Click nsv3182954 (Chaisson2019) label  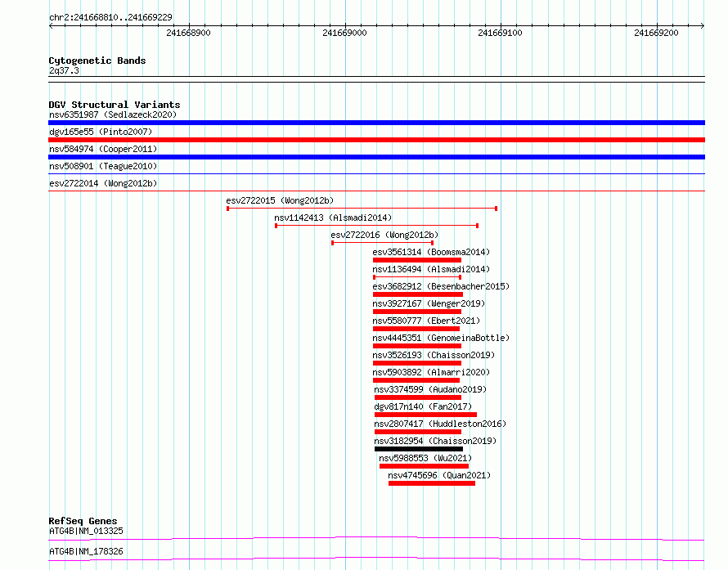pyautogui.click(x=435, y=441)
